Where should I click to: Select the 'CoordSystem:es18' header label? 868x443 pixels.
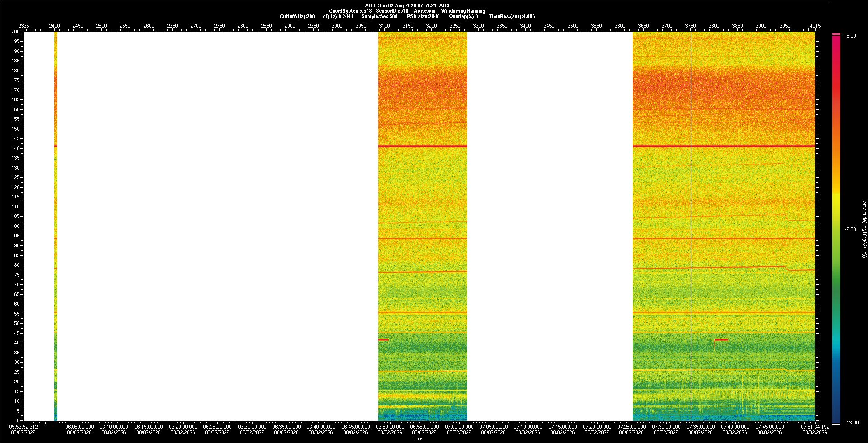[x=350, y=11]
